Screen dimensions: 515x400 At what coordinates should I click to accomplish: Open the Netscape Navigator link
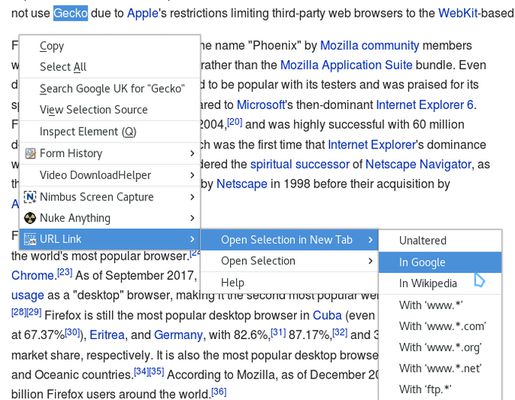418,164
